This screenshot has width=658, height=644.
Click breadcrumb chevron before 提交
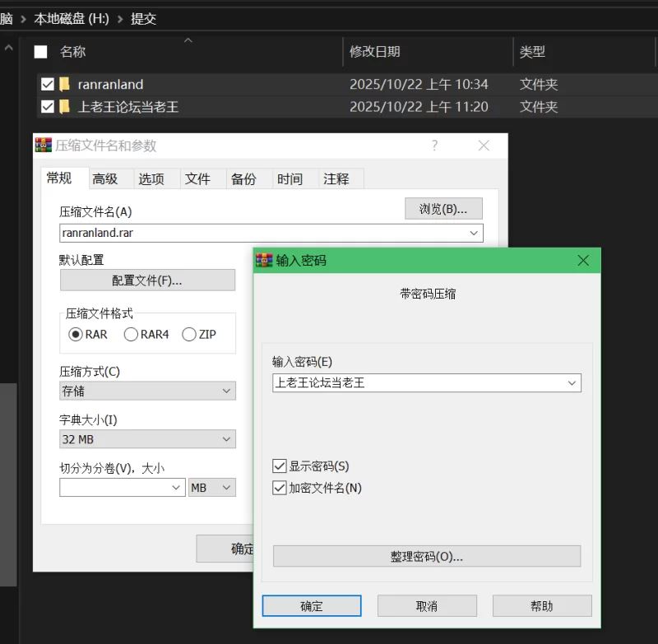pos(120,19)
